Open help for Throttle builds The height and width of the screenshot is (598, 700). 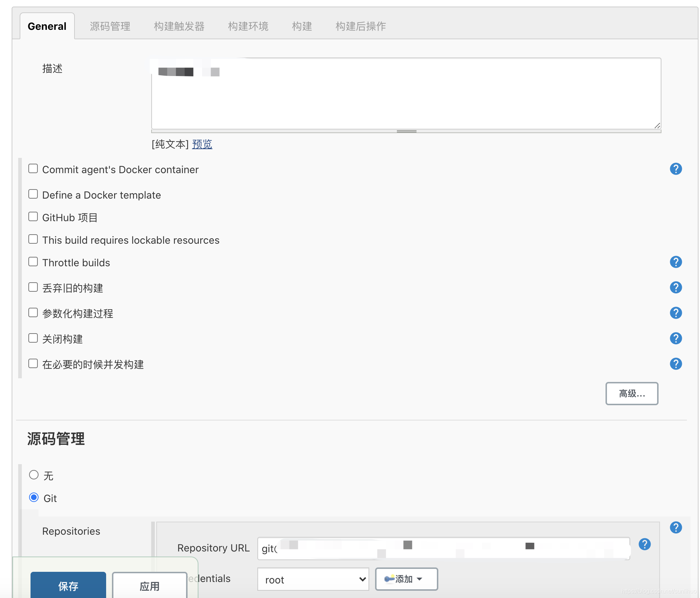[x=676, y=262]
